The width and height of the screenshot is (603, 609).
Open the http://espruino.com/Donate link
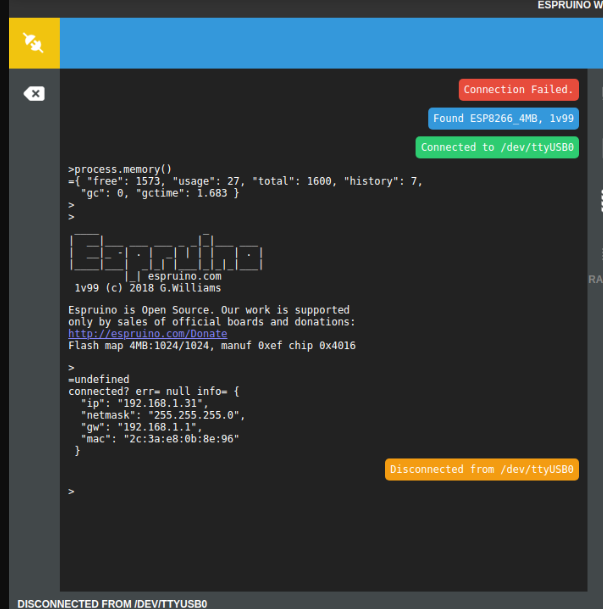tap(148, 334)
